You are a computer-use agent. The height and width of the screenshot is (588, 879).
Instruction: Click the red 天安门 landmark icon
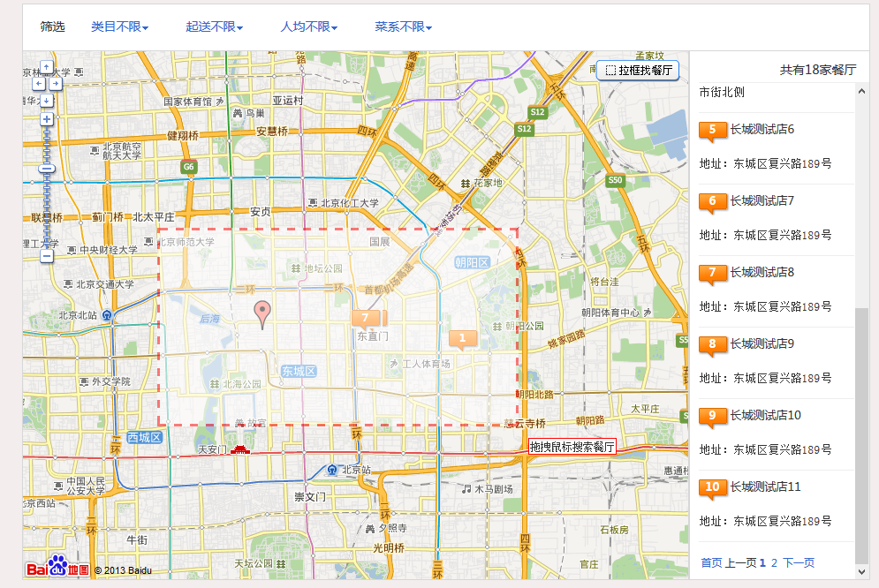(x=240, y=449)
